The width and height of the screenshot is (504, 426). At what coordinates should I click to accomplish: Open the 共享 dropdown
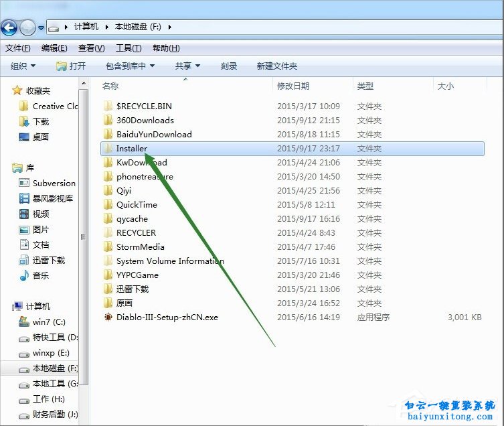tap(187, 66)
